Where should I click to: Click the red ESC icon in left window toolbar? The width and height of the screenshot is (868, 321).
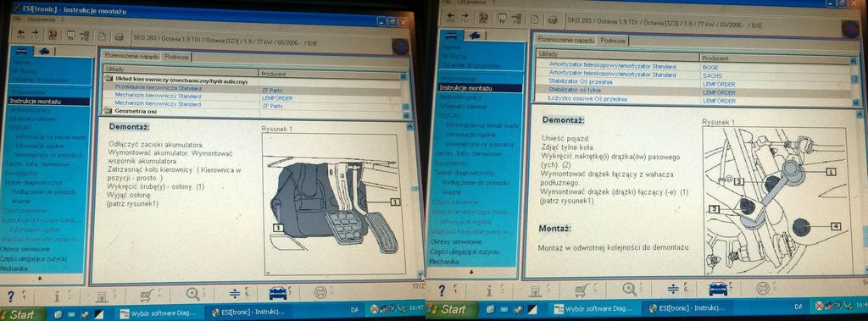point(52,36)
